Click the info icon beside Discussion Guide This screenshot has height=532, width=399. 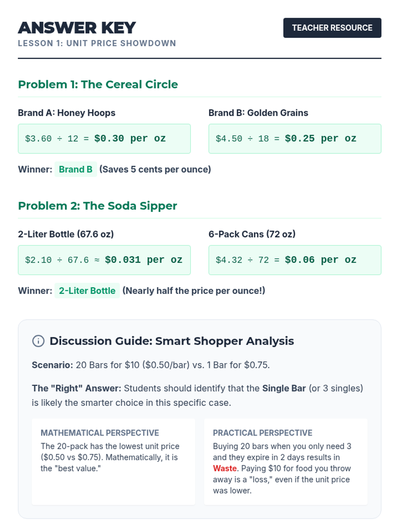[38, 341]
